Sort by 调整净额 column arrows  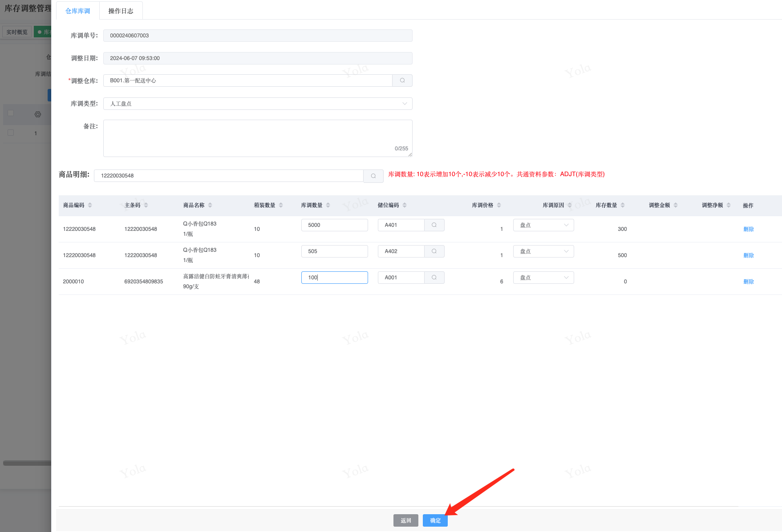[x=729, y=205]
